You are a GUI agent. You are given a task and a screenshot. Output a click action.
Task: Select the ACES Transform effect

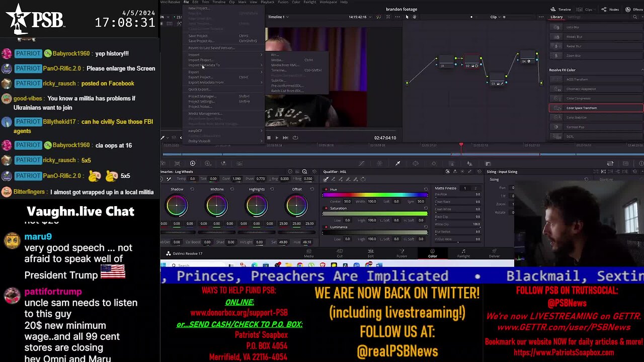(x=596, y=79)
